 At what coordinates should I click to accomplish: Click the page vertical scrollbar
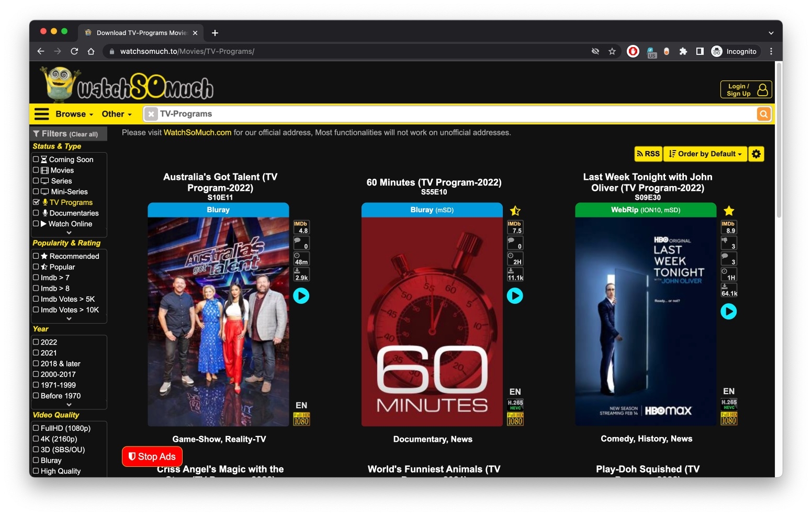tap(779, 141)
